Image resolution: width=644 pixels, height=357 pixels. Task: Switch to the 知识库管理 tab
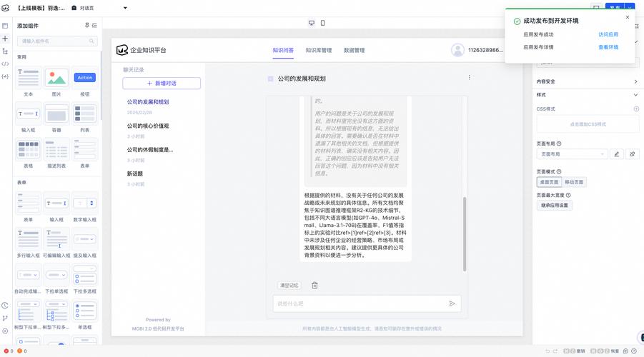(x=318, y=50)
